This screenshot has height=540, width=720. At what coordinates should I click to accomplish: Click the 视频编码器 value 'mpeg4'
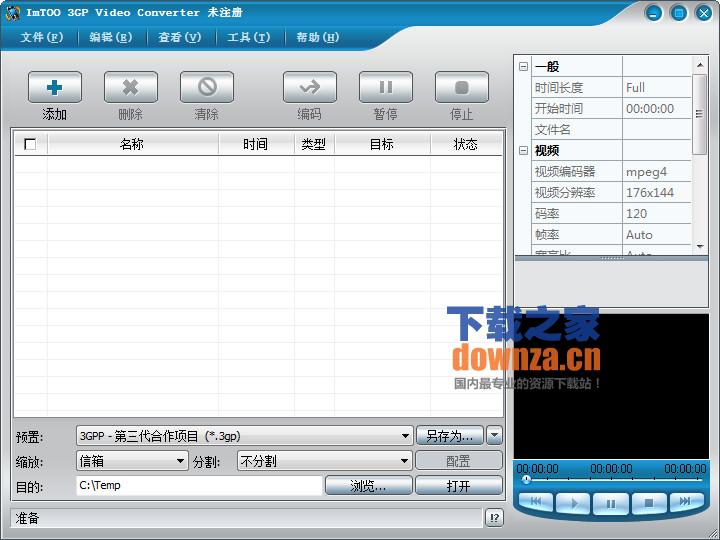point(657,172)
